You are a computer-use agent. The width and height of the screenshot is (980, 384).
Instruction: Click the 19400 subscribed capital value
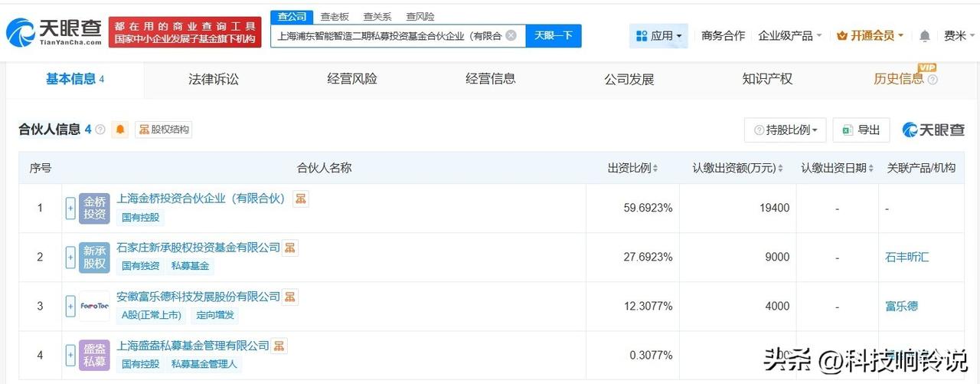point(774,208)
